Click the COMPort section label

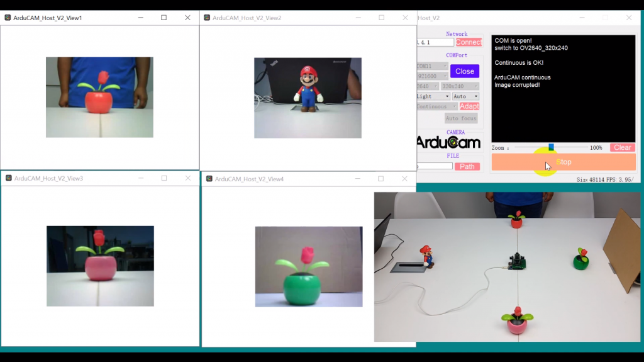click(x=457, y=55)
